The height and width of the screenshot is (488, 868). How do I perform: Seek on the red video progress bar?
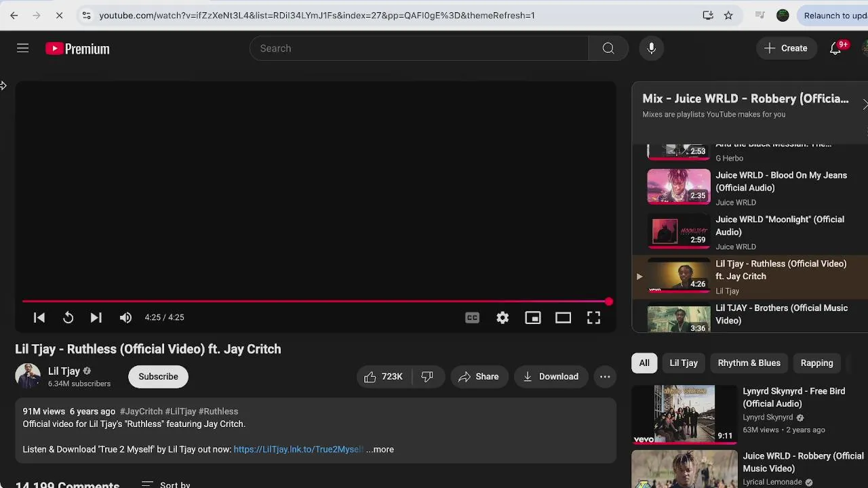(x=315, y=301)
